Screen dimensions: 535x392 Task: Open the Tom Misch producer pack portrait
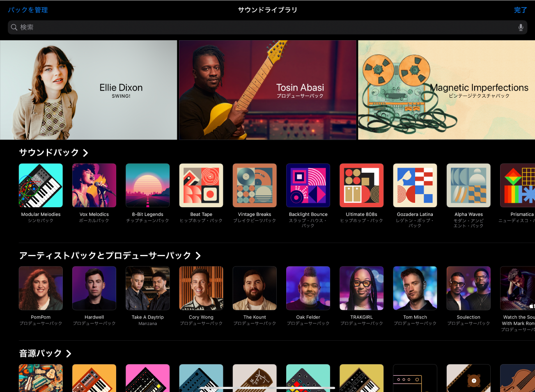point(415,288)
